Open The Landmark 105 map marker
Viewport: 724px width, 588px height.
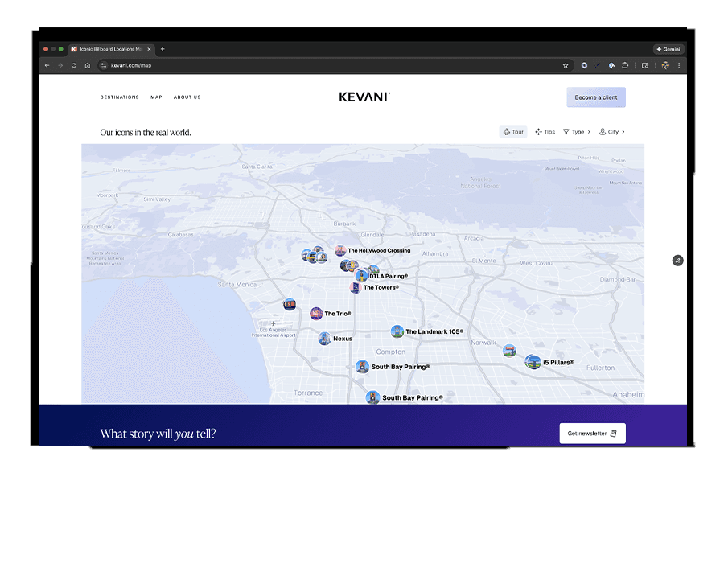coord(397,331)
